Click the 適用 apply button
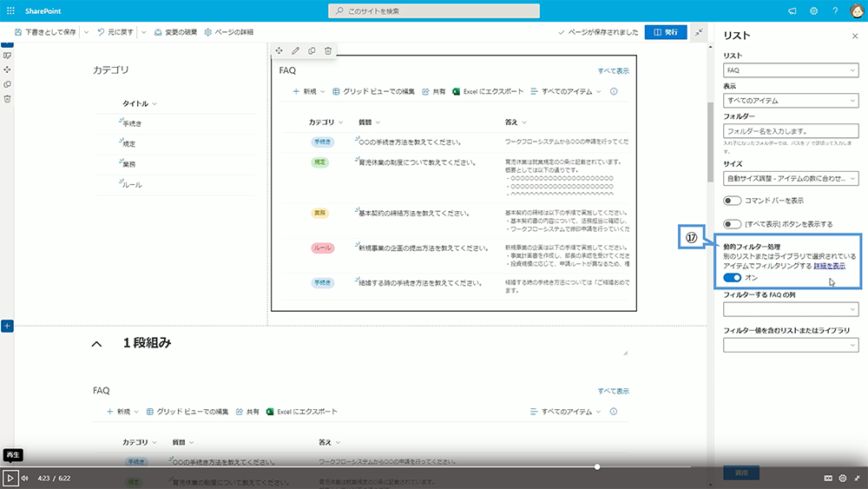 point(741,472)
